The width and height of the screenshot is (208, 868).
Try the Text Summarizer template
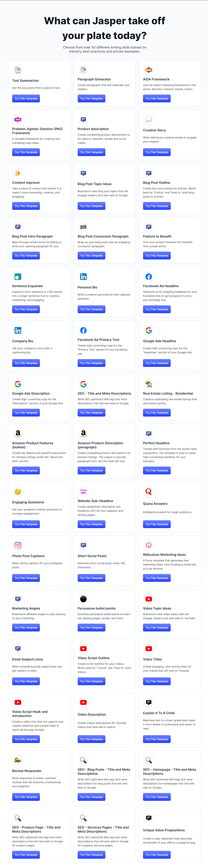26,99
